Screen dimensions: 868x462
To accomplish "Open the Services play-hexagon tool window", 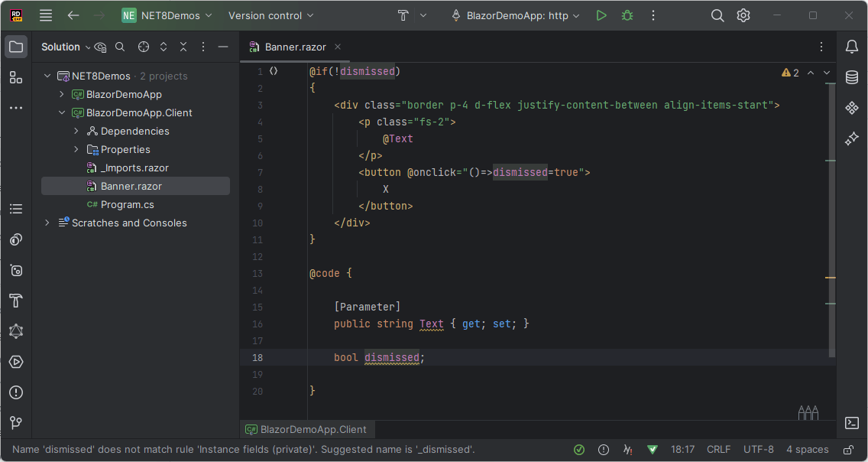I will [16, 362].
